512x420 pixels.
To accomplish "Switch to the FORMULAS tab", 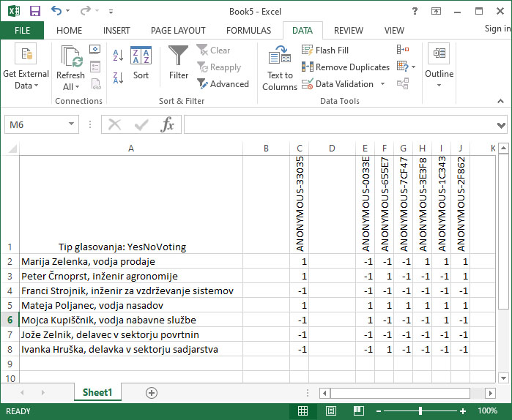I will 248,30.
